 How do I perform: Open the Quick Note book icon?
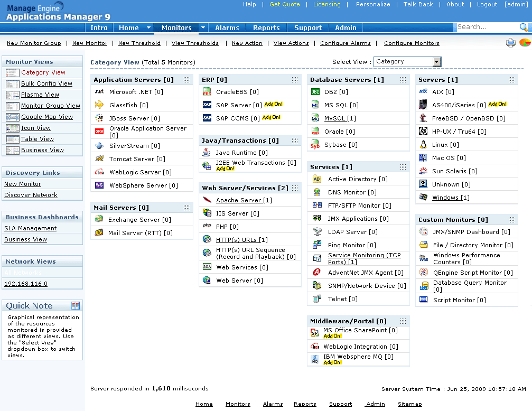[x=76, y=305]
